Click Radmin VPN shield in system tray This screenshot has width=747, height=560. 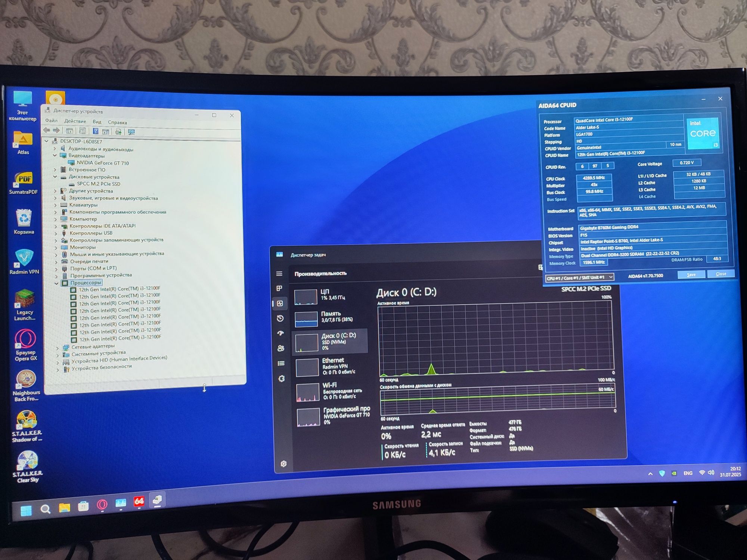pos(662,473)
